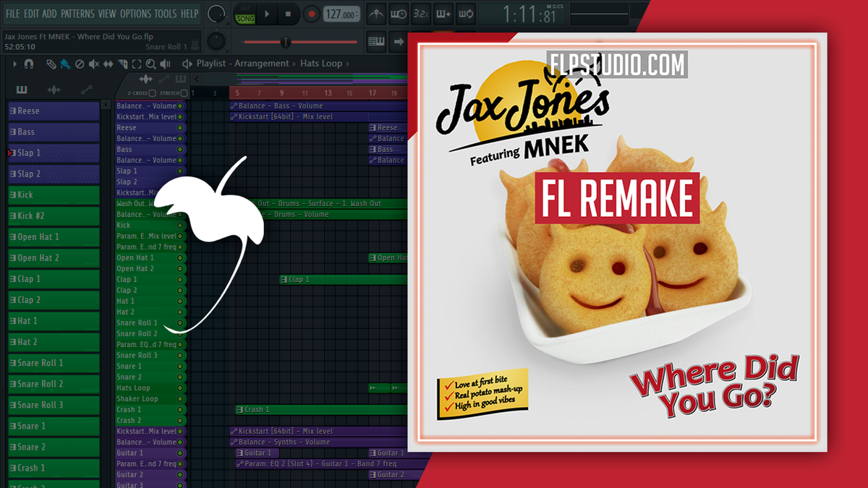868x488 pixels.
Task: Select the Pencil draw tool
Action: (x=51, y=64)
